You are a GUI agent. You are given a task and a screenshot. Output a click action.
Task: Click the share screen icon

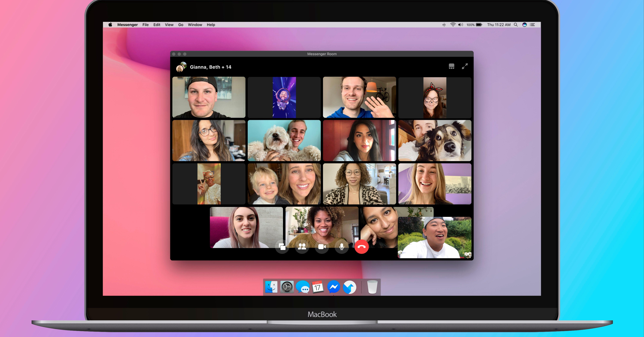pyautogui.click(x=282, y=247)
